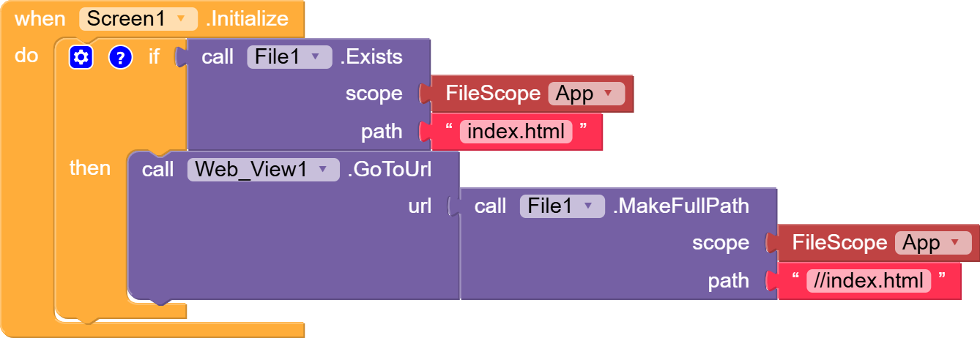The image size is (980, 338).
Task: Change the FileScope App dropdown under MakeFullPath
Action: 932,243
